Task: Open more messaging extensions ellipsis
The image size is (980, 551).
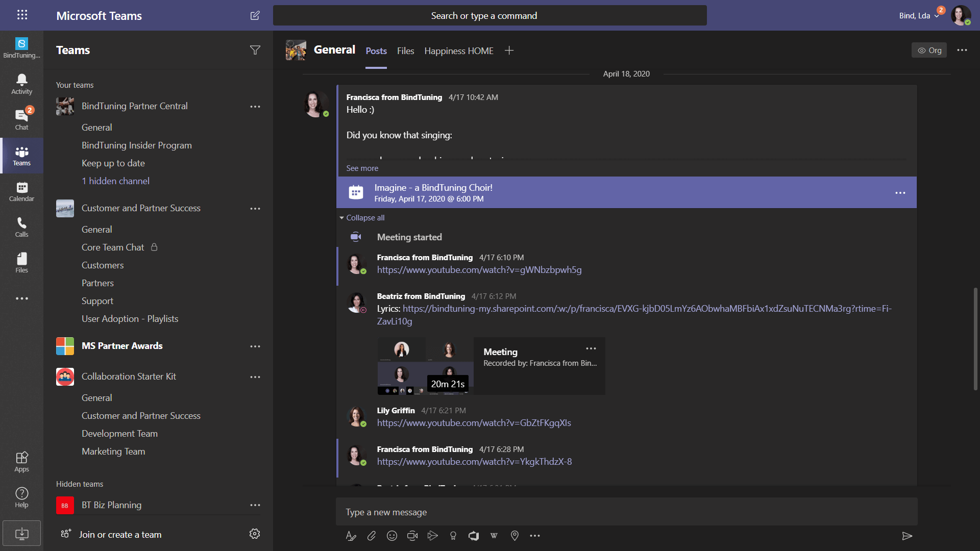Action: coord(534,536)
